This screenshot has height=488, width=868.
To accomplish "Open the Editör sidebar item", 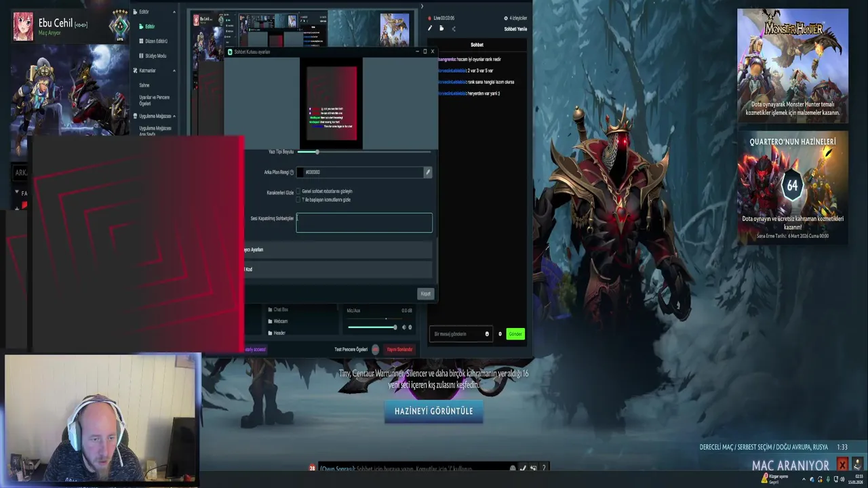I will pyautogui.click(x=150, y=26).
